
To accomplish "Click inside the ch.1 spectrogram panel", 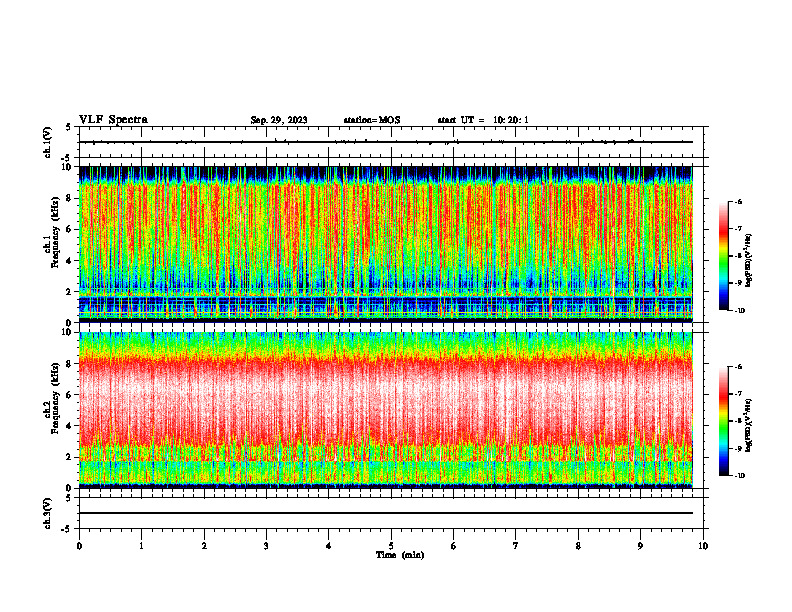I will [x=386, y=244].
